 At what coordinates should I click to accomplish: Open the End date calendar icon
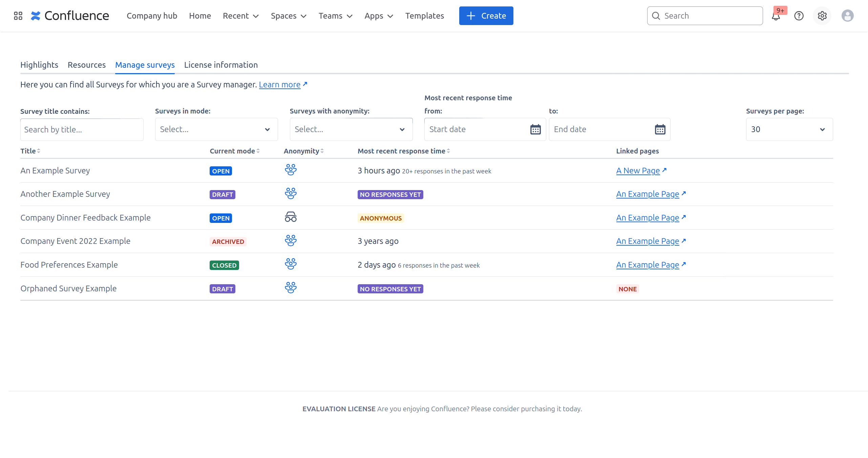coord(660,129)
